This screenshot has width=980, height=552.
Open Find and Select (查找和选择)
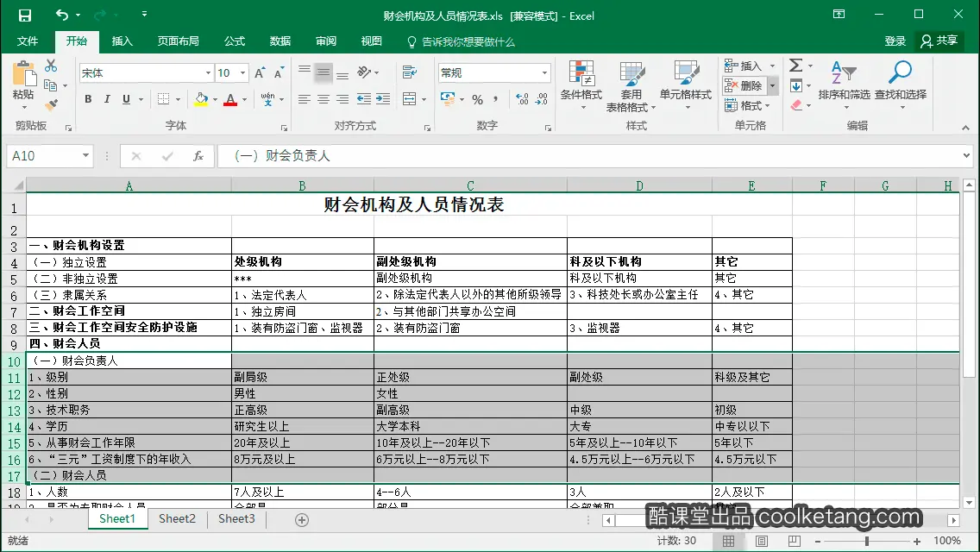point(900,85)
